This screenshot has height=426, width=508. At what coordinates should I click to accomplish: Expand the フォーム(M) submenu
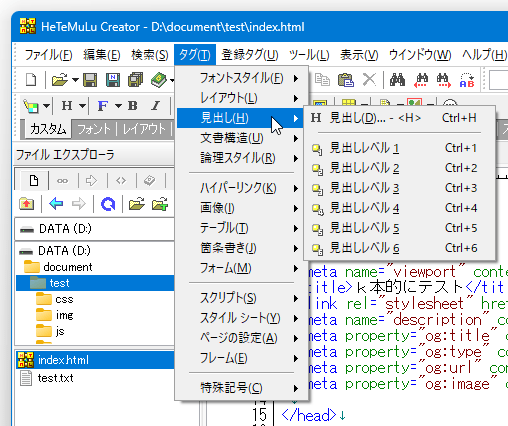pyautogui.click(x=241, y=268)
